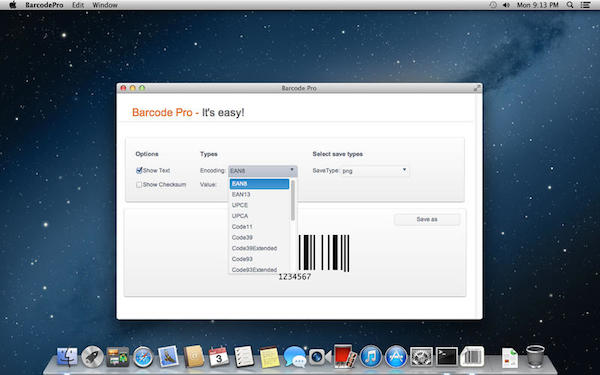
Task: Open Spotlight search magnifier in menu bar
Action: pos(570,5)
